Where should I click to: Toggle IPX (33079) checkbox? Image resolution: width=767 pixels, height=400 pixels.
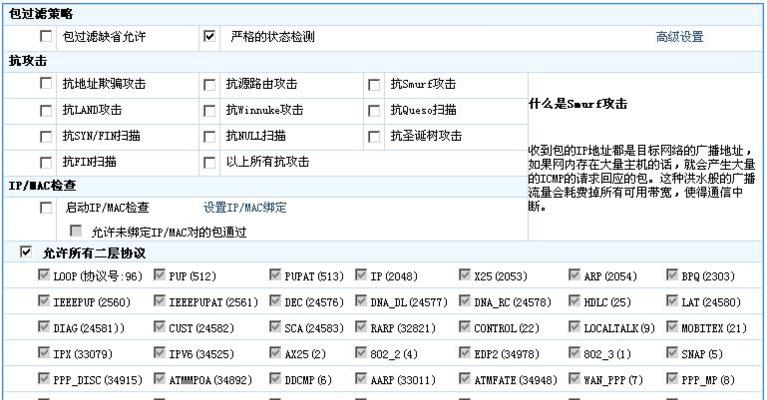44,353
